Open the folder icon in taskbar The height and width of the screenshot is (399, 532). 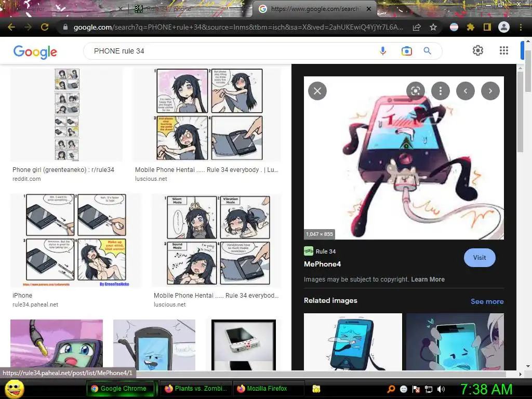pos(316,389)
